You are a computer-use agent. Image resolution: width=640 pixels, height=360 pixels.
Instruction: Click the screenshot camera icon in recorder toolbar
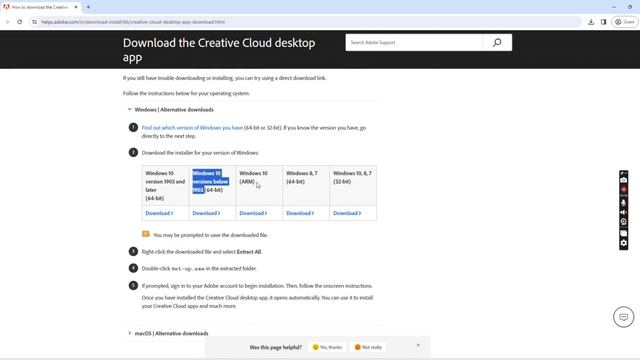[x=623, y=180]
